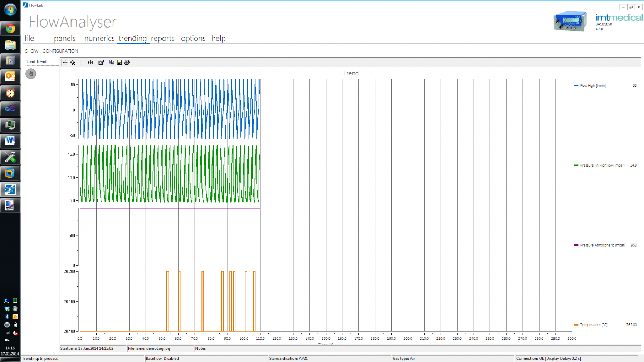Image resolution: width=644 pixels, height=362 pixels.
Task: Activate the zoom tool on the trend chart
Action: 73,63
